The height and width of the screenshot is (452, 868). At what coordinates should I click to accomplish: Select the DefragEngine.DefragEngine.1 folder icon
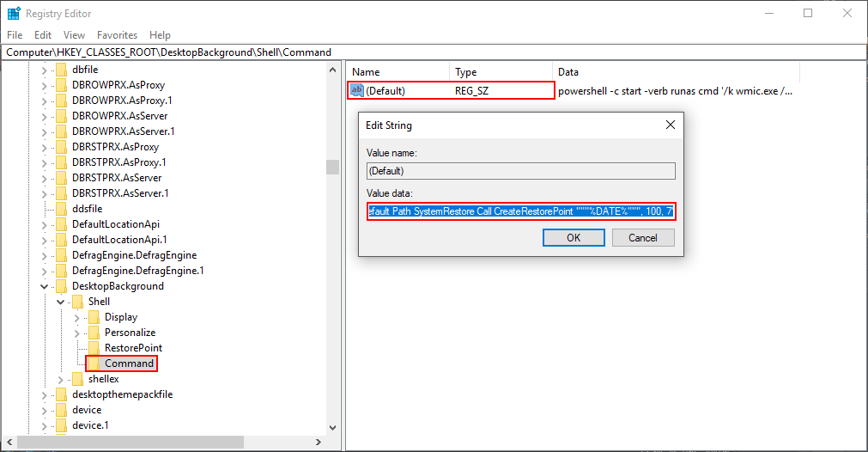pos(62,271)
